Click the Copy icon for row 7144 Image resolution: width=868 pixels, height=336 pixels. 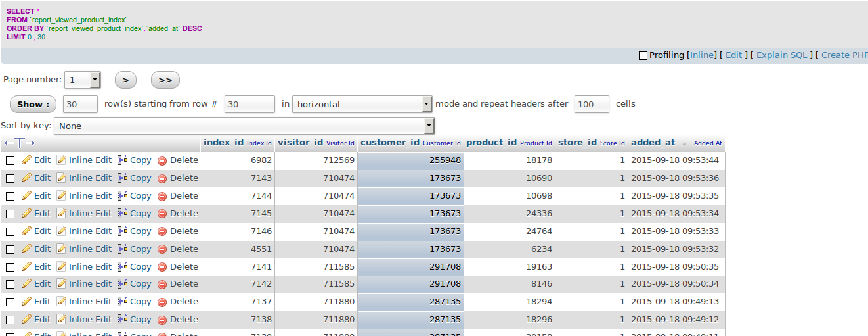(x=122, y=195)
